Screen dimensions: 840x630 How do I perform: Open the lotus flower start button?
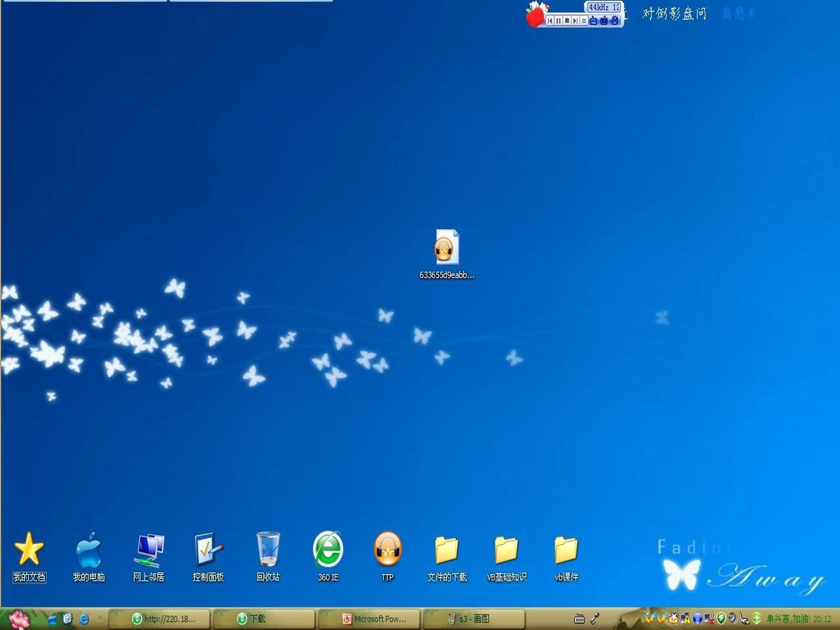click(19, 619)
